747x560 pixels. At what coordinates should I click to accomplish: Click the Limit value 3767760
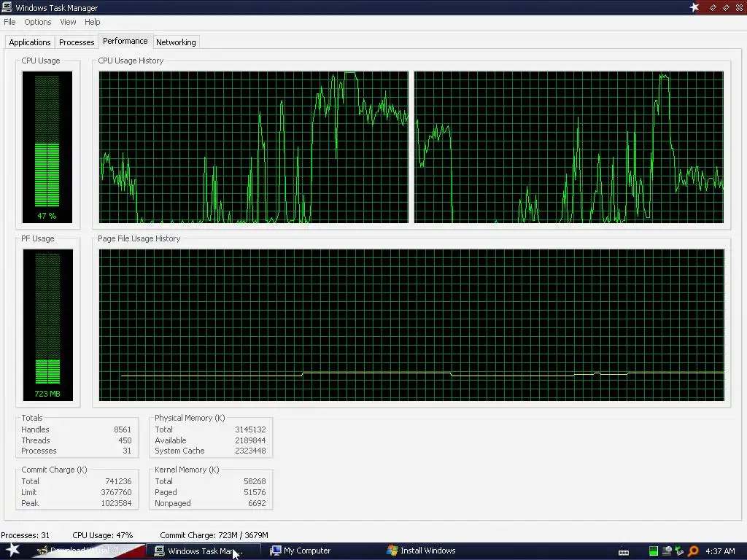click(x=116, y=492)
